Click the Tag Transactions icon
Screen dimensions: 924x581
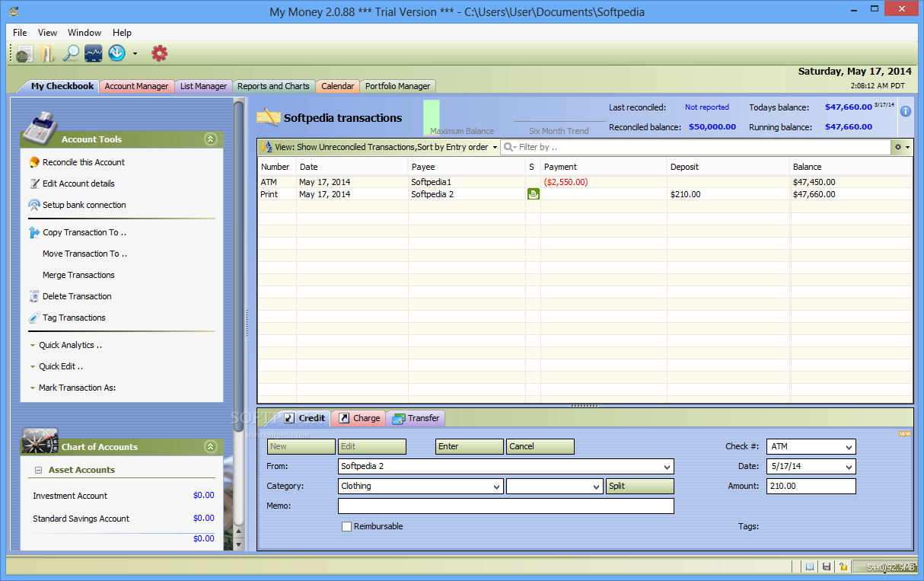click(34, 318)
